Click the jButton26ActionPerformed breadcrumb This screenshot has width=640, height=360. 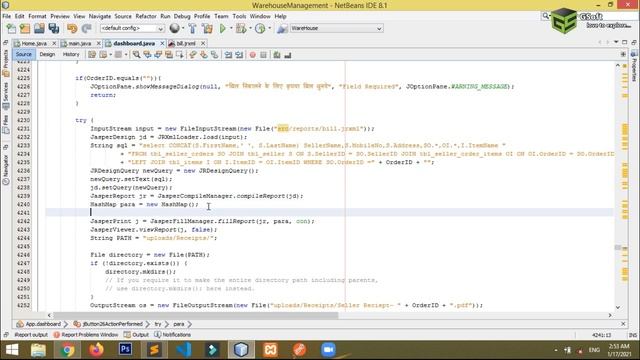[109, 324]
